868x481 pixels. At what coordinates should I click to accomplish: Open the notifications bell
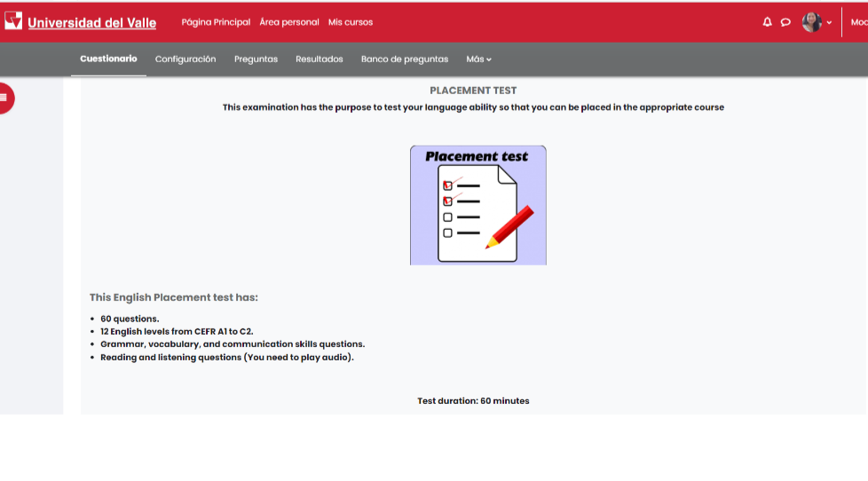tap(767, 22)
